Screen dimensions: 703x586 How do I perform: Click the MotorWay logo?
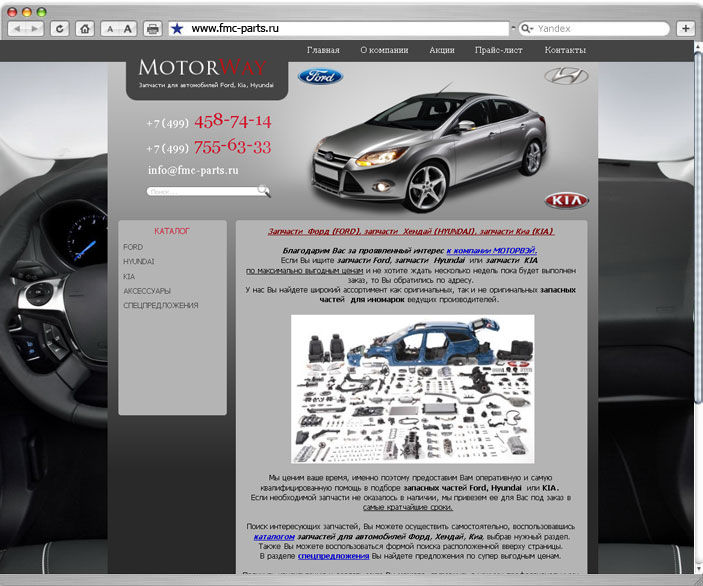pos(203,68)
